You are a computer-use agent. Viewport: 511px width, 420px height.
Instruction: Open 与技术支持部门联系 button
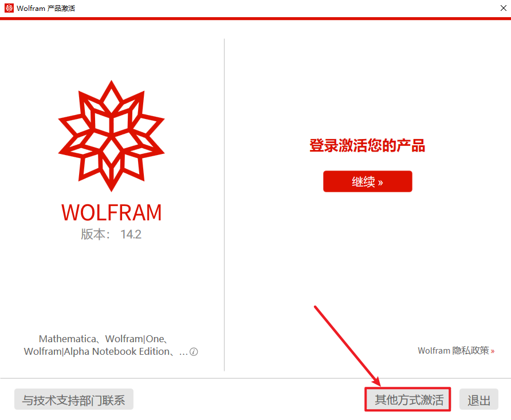pos(74,399)
